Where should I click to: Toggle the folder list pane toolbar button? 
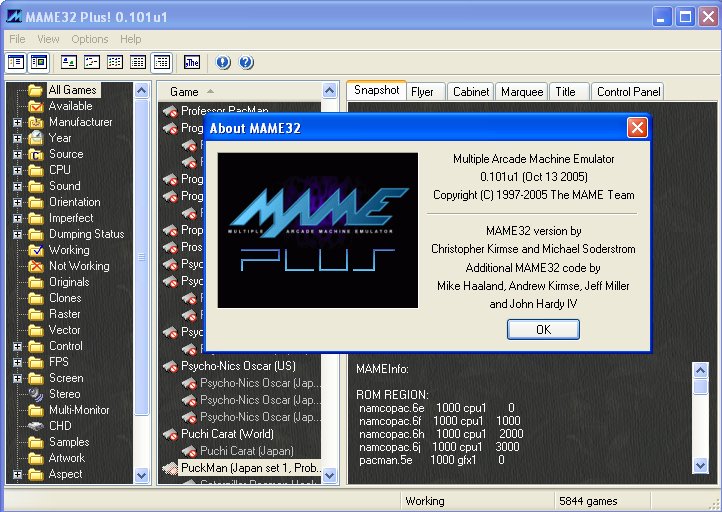pyautogui.click(x=16, y=62)
